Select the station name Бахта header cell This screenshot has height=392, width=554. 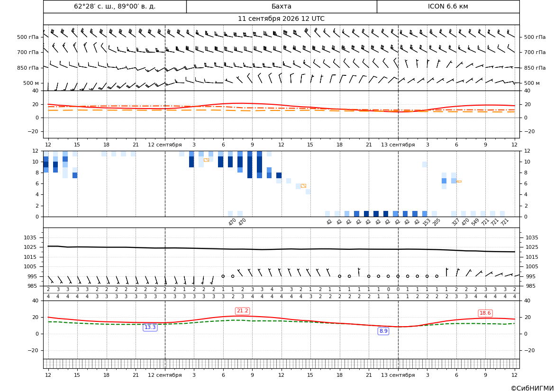pos(282,6)
